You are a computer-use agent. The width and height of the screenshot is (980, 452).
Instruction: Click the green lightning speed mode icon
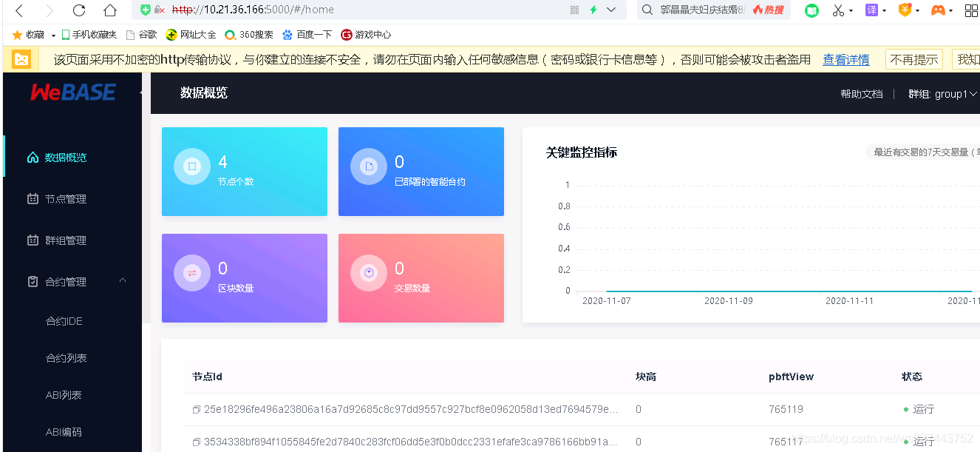click(x=593, y=10)
